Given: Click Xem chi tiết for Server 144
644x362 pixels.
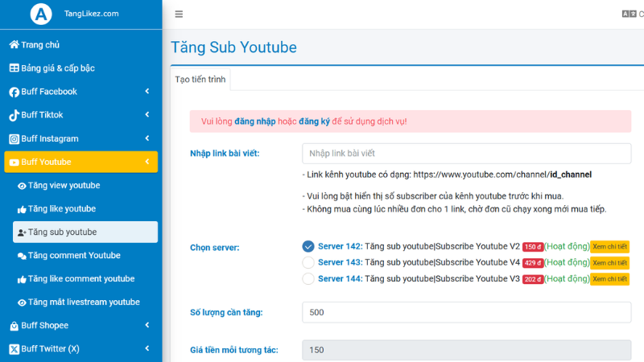Looking at the screenshot, I should [610, 279].
